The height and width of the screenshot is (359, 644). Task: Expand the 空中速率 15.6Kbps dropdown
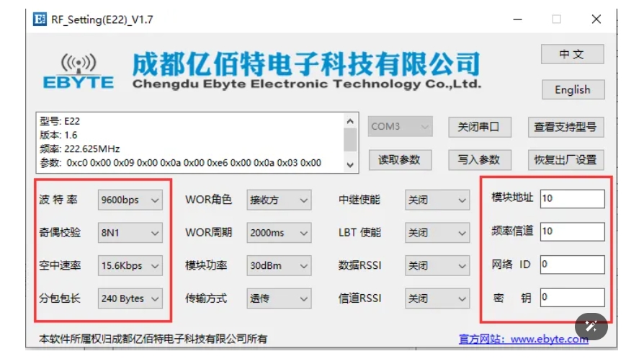click(x=130, y=266)
